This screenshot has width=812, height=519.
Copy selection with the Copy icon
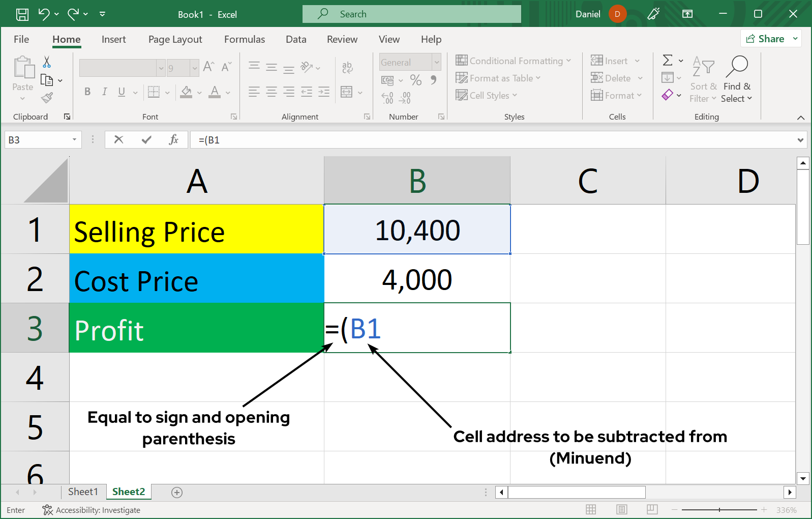[47, 80]
